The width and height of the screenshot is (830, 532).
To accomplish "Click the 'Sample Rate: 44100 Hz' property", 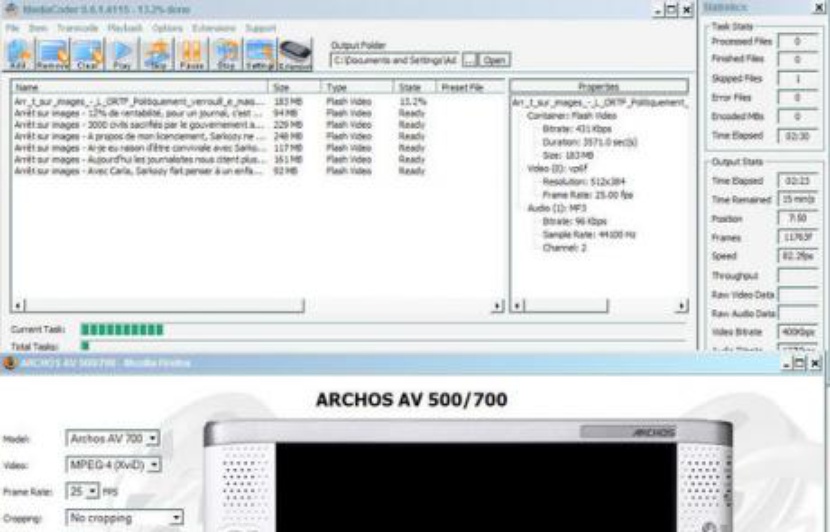I will [589, 235].
